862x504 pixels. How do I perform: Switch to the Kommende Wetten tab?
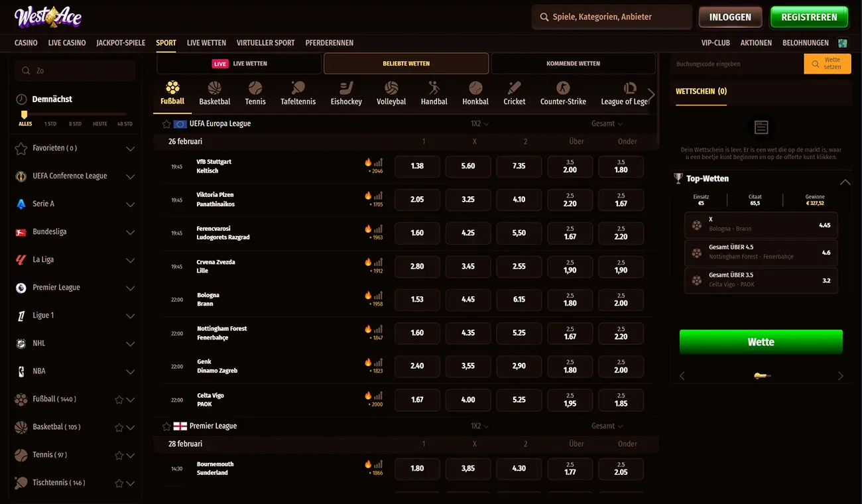pyautogui.click(x=573, y=64)
